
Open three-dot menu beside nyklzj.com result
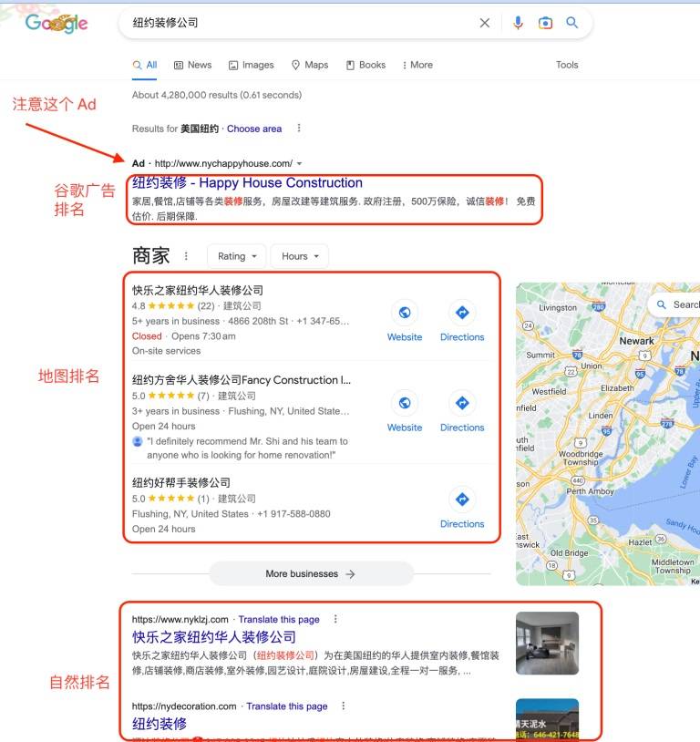click(x=335, y=619)
